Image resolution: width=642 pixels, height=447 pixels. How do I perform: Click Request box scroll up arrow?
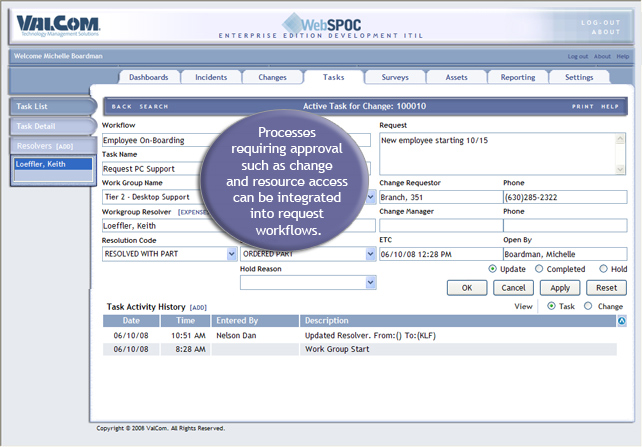click(620, 139)
